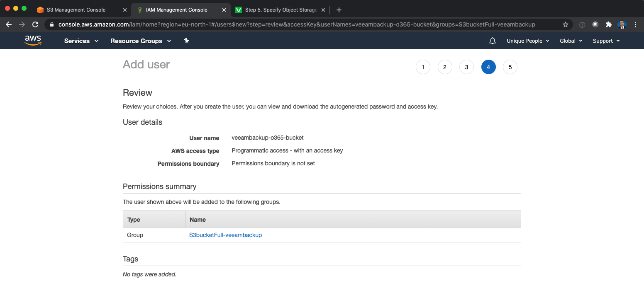Click the Name column header
Screen dimensions: 644x300
click(353, 220)
